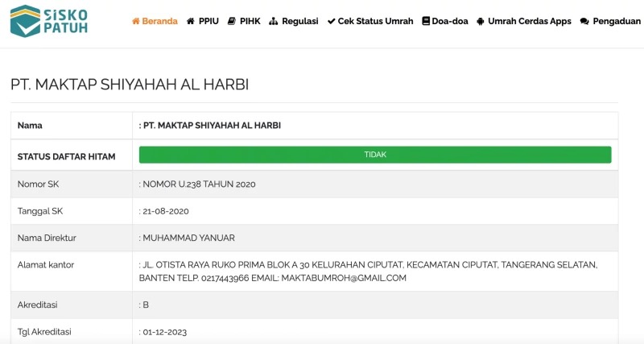Viewport: 644px width, 344px height.
Task: Click the SISKO PATUH logo
Action: pos(49,21)
